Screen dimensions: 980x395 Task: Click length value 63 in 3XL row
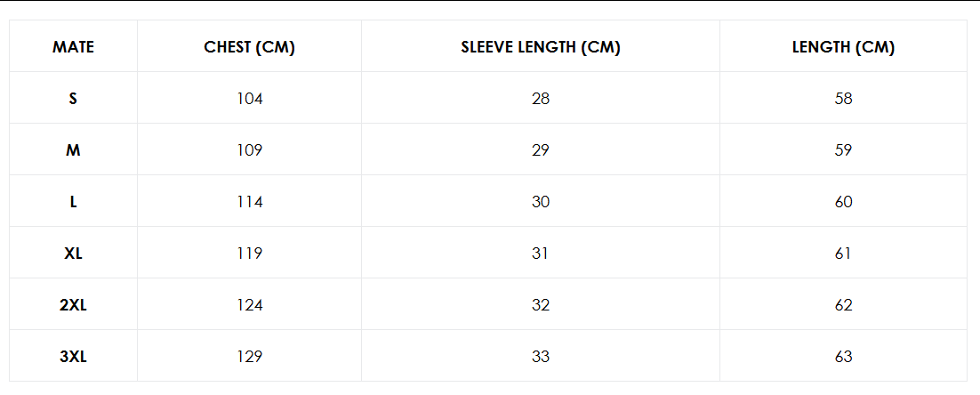click(x=843, y=357)
